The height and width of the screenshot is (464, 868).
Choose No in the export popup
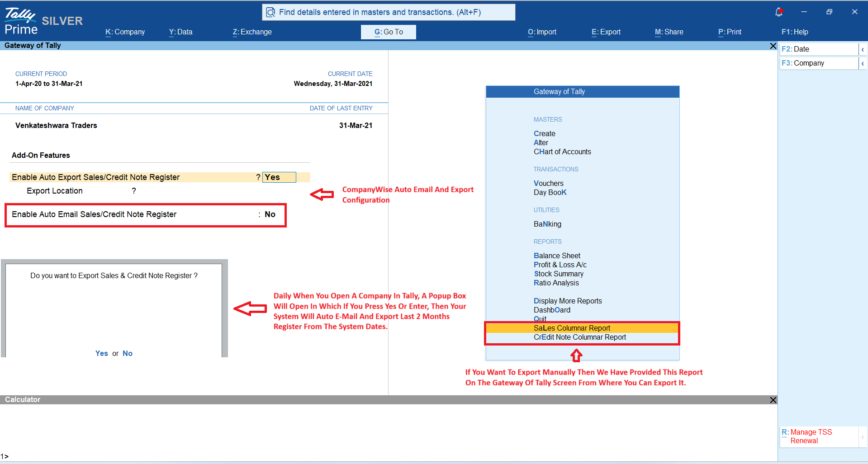(128, 353)
